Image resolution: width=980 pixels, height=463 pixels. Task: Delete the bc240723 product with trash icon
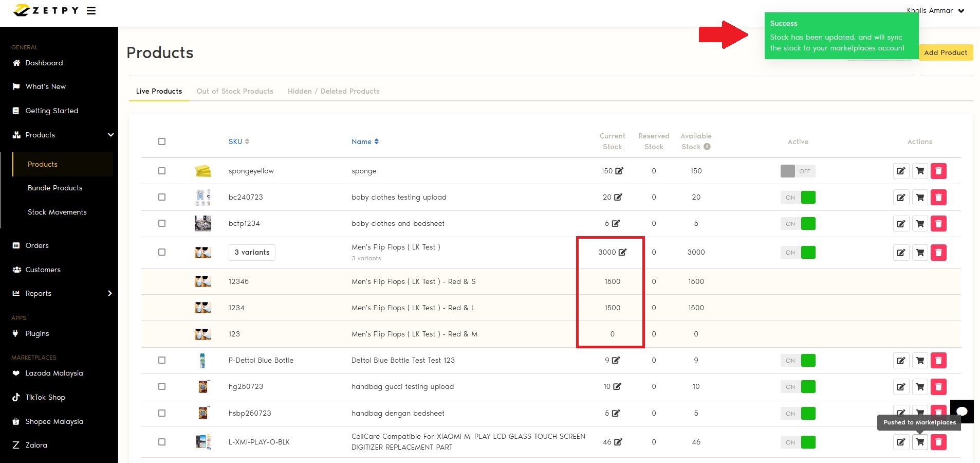[938, 197]
